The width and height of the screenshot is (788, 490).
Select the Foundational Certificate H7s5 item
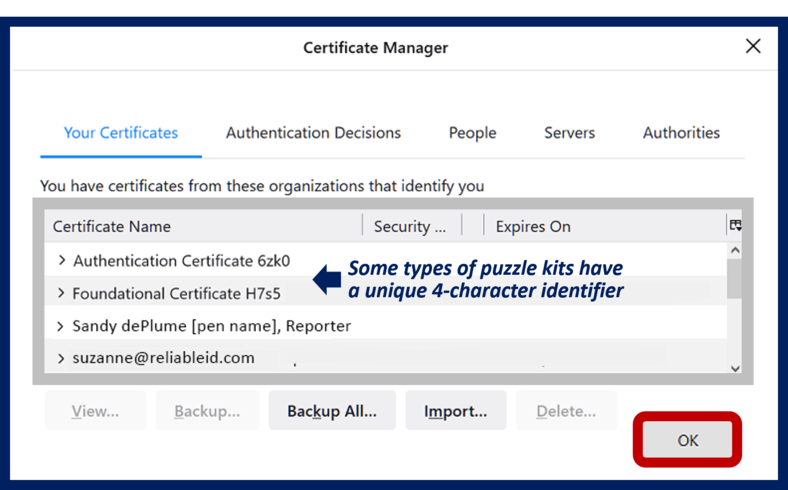point(177,294)
